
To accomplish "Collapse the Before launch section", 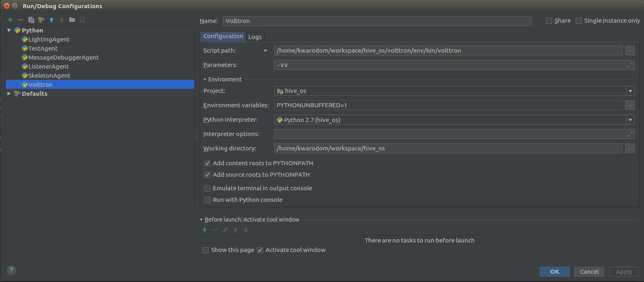I will point(201,220).
